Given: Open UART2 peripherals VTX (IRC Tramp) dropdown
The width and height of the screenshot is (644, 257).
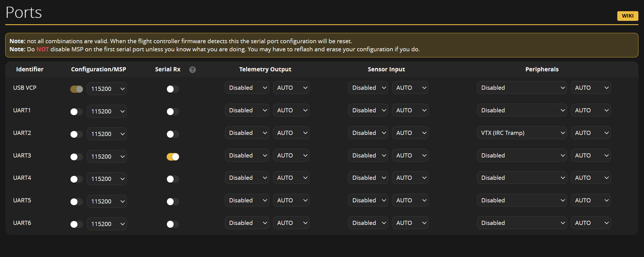Looking at the screenshot, I should click(522, 133).
